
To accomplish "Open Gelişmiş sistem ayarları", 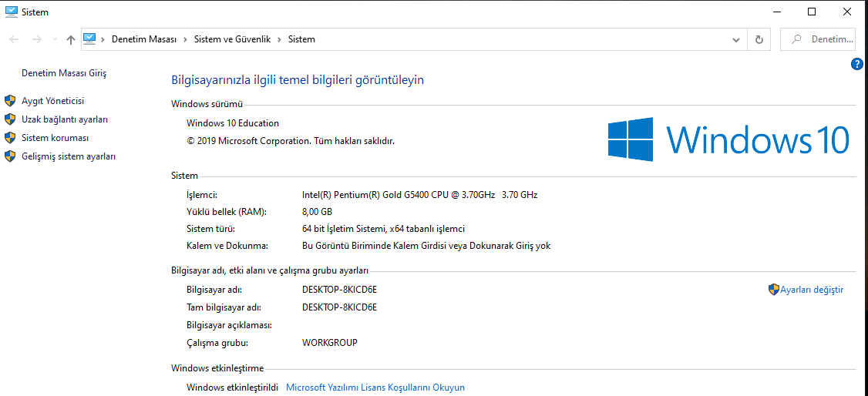I will [68, 156].
